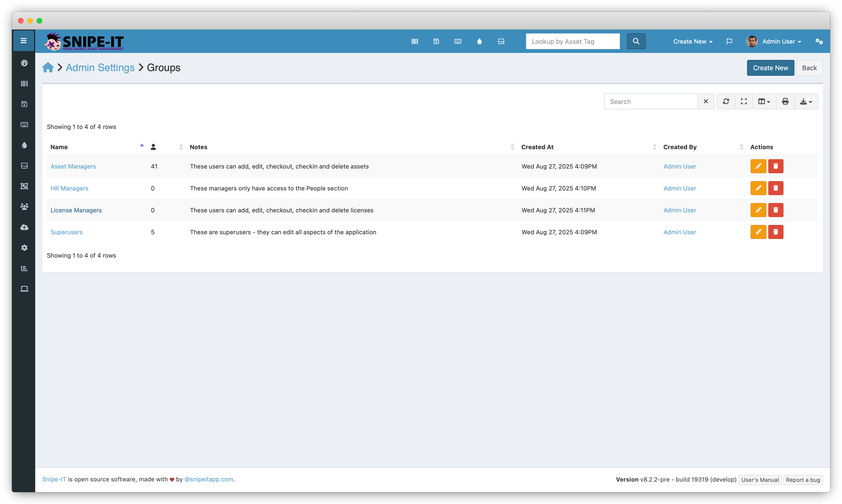The width and height of the screenshot is (842, 504).
Task: Delete the Asset Managers group
Action: pos(776,166)
